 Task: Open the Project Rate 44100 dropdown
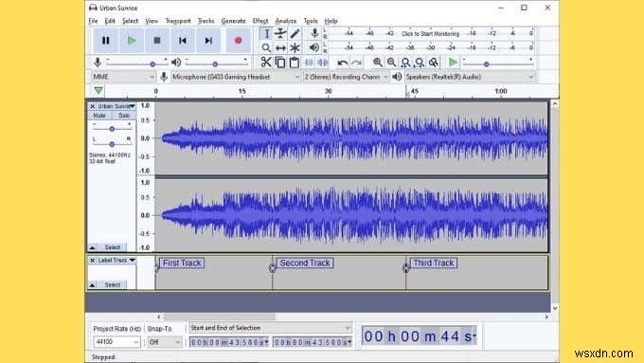pyautogui.click(x=116, y=341)
